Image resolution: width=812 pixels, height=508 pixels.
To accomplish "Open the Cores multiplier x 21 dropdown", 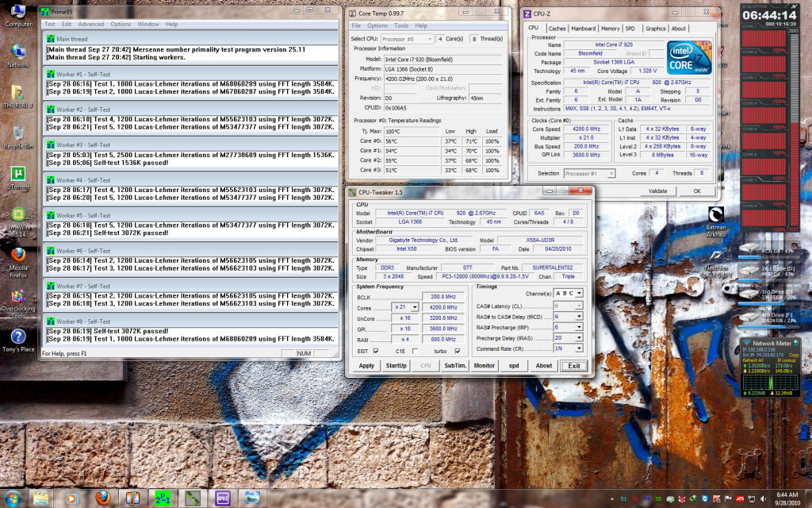I will point(414,307).
